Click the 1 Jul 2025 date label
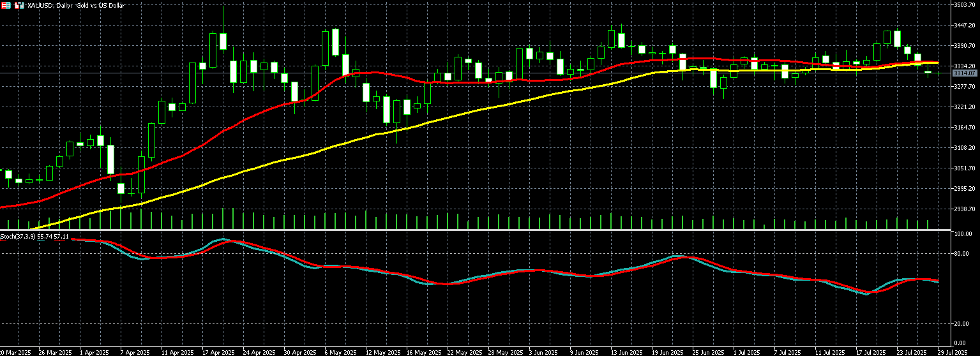 (x=744, y=352)
